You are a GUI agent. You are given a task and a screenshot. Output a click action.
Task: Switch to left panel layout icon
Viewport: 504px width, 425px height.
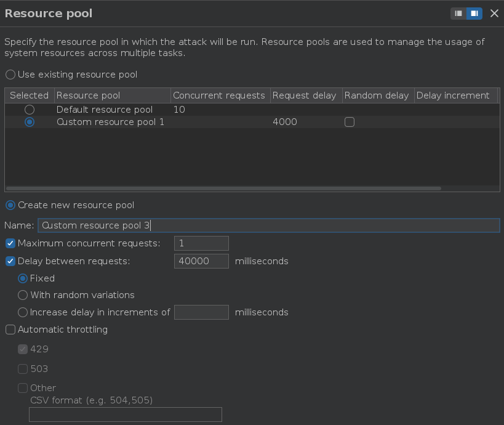tap(458, 14)
